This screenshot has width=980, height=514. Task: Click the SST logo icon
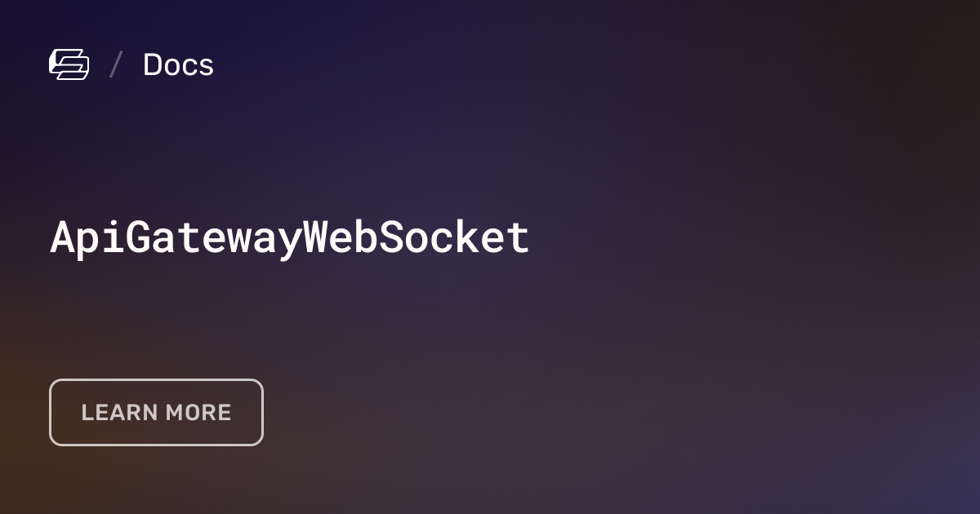(x=69, y=64)
